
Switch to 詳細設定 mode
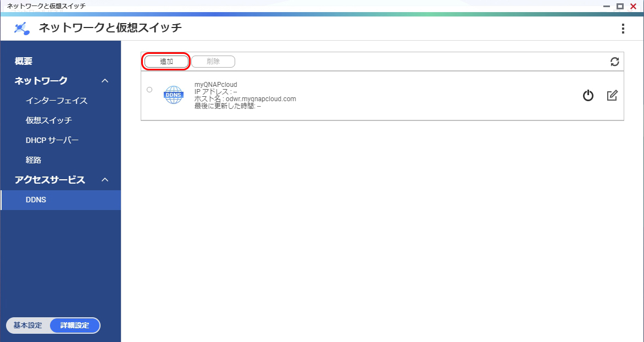pyautogui.click(x=75, y=326)
